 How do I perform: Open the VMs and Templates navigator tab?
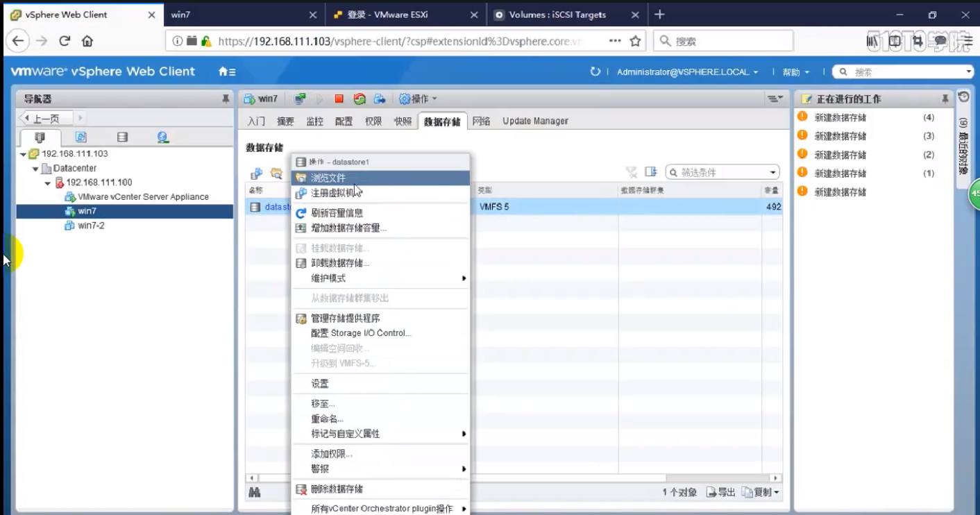pyautogui.click(x=81, y=137)
